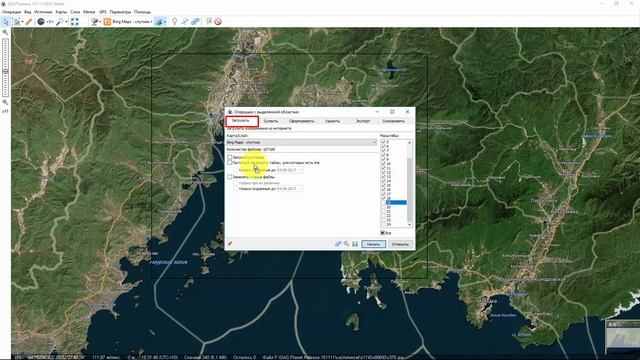The image size is (640, 360).
Task: Click zoom list scroll-up arrow
Action: coord(409,142)
